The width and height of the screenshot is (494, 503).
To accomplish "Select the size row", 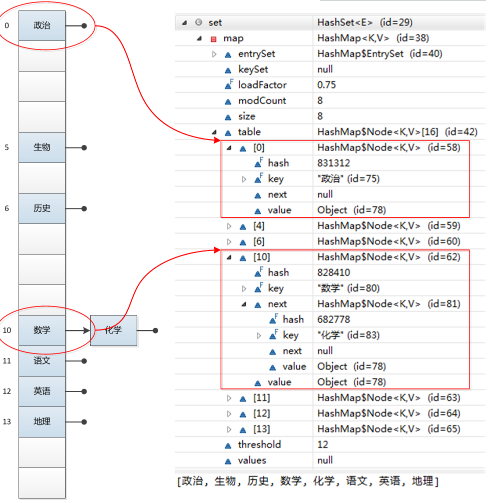I will (330, 116).
